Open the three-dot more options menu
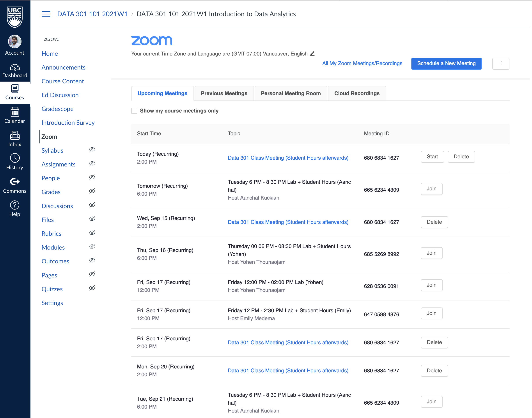Viewport: 532px width, 418px height. pos(501,64)
